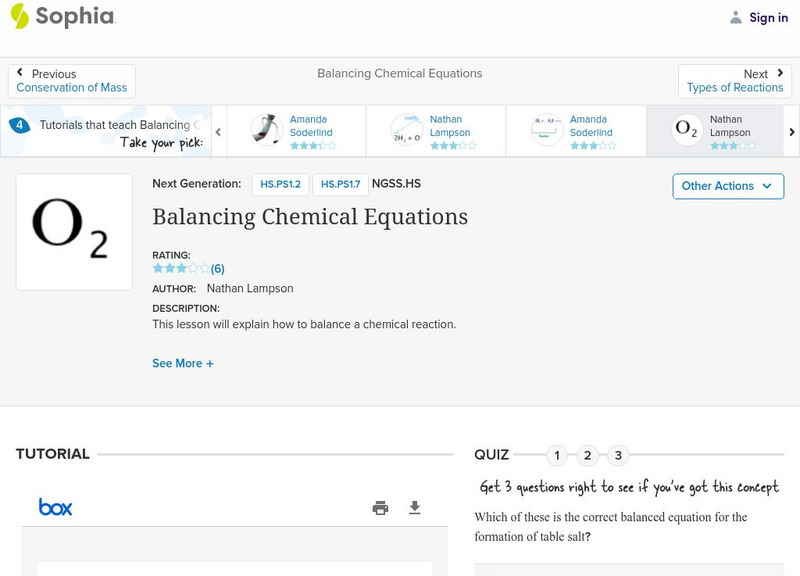The image size is (800, 576).
Task: Go to Next lesson Types of Reactions
Action: click(x=735, y=81)
